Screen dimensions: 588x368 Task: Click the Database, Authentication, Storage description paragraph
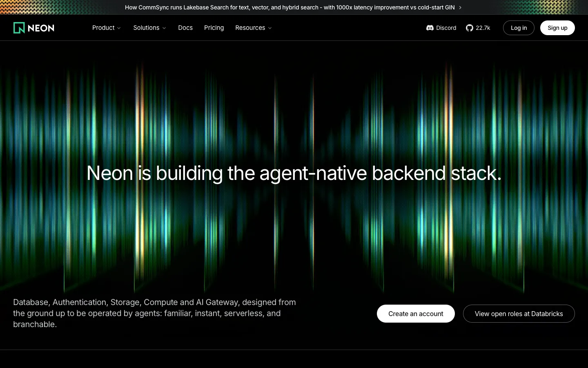155,313
